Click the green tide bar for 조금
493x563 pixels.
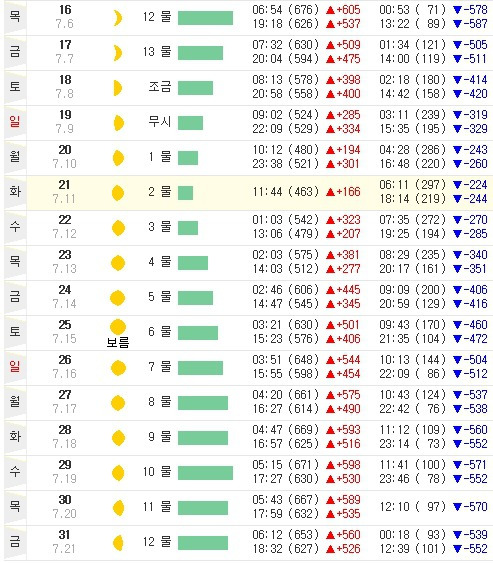coord(195,88)
